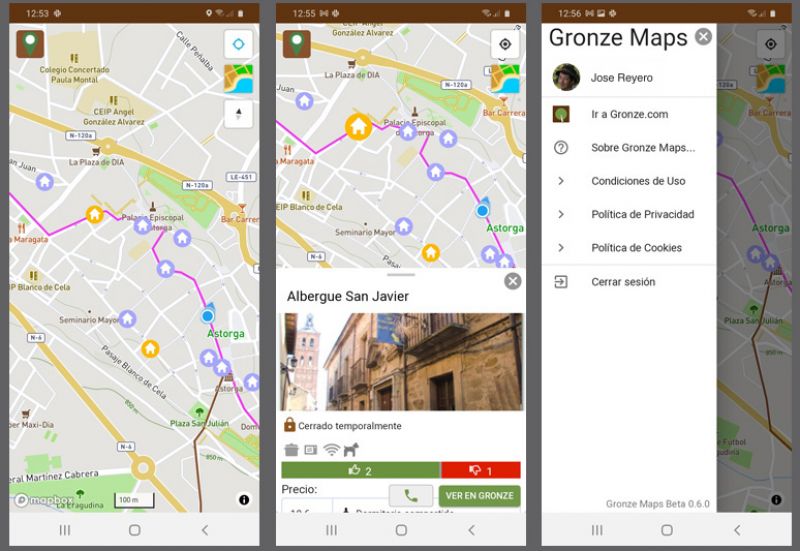The width and height of the screenshot is (800, 551).
Task: Open map style switcher in left phone
Action: click(x=238, y=79)
